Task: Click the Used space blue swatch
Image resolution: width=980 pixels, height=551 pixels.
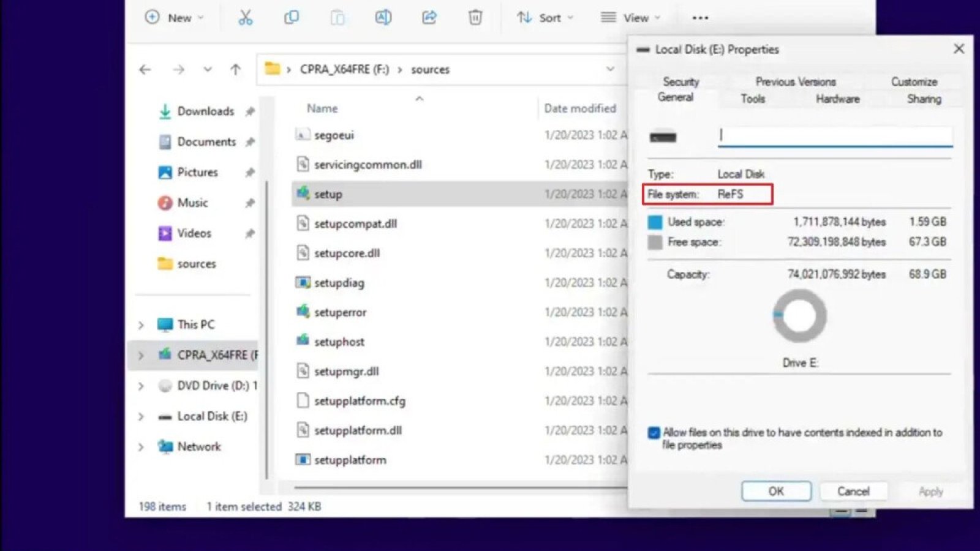Action: [x=655, y=222]
